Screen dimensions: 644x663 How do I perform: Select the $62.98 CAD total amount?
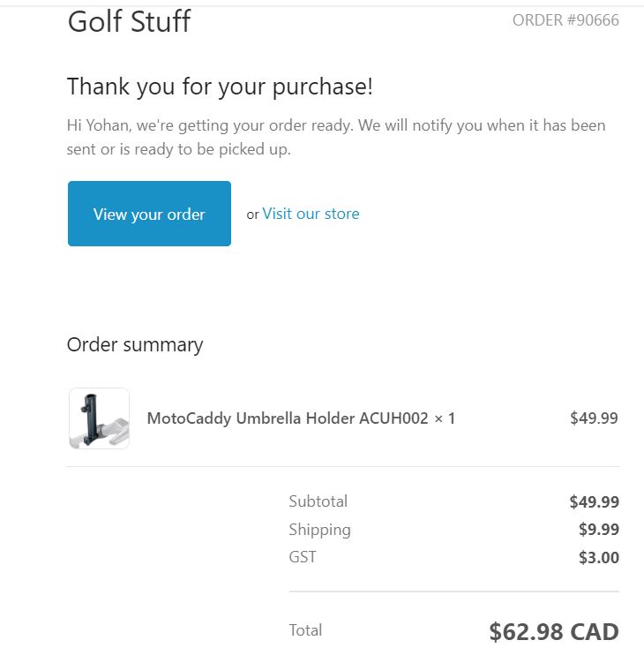[554, 632]
